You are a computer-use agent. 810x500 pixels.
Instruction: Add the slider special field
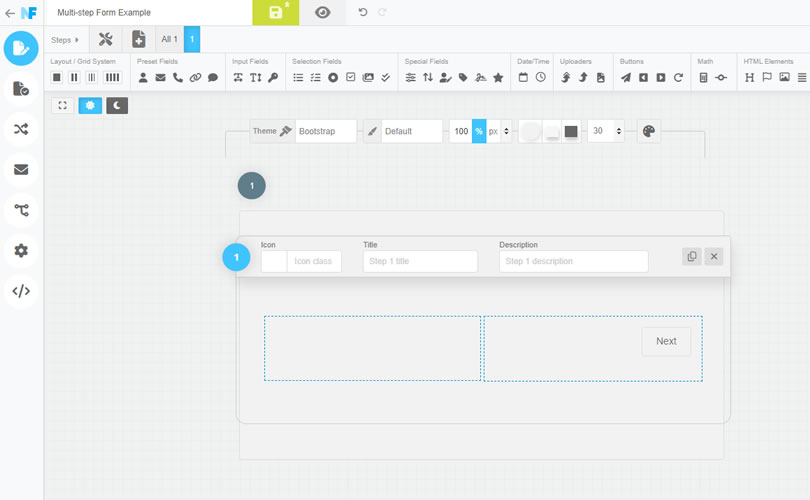[x=411, y=77]
